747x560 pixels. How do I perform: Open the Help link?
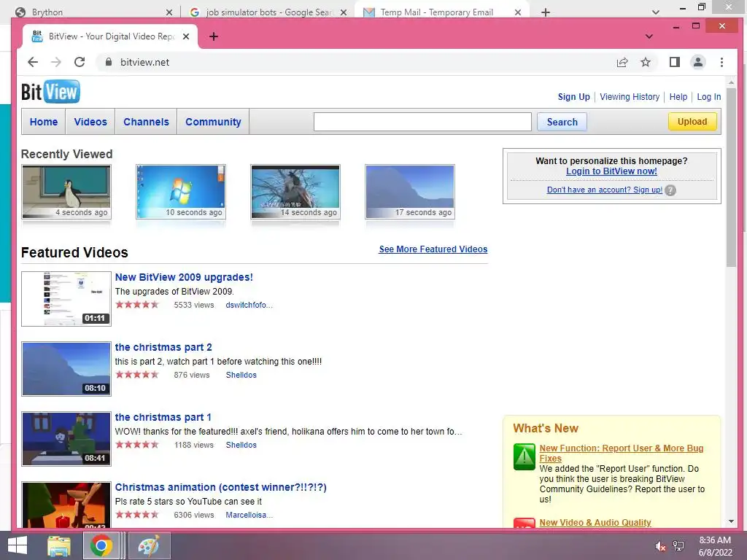678,97
